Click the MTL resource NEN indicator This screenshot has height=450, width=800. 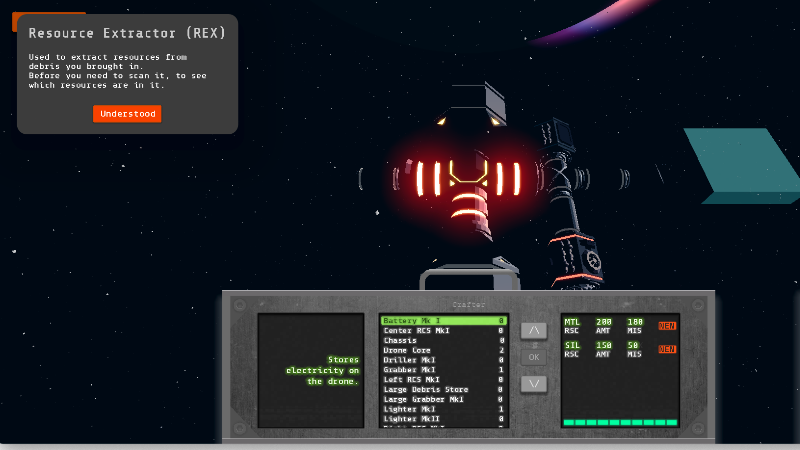tap(667, 326)
